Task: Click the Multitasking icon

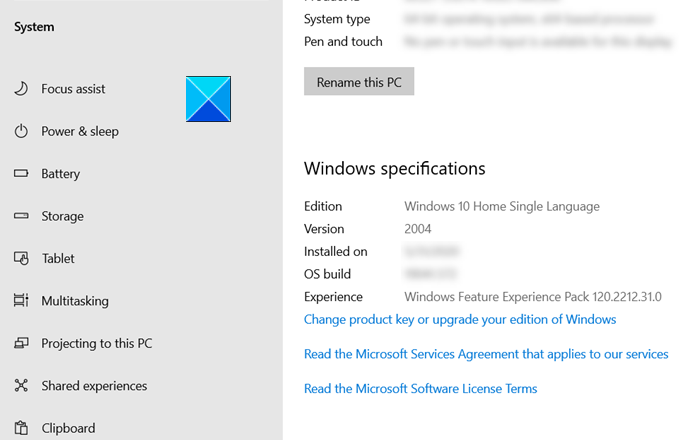Action: pyautogui.click(x=21, y=301)
